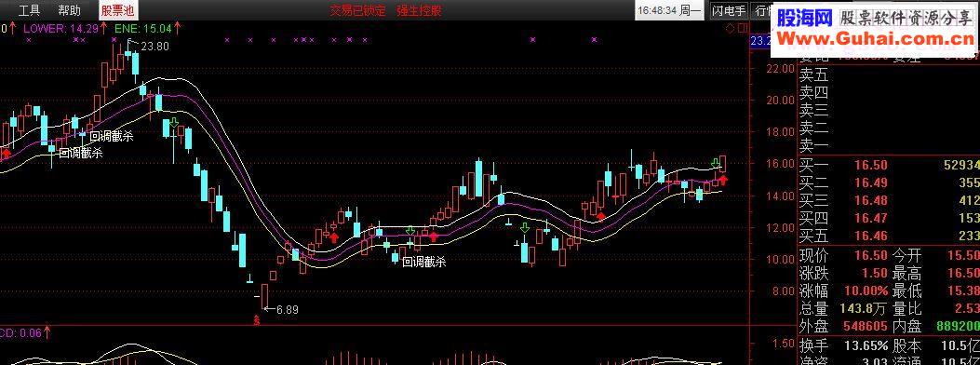Click the lower-left 回调截杀 signal label

pyautogui.click(x=81, y=153)
